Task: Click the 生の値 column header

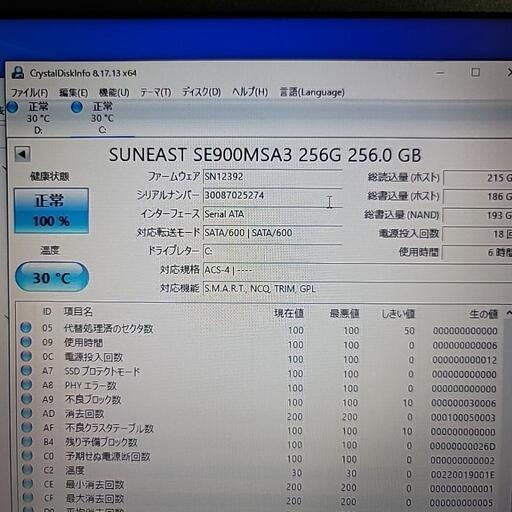Action: point(483,314)
